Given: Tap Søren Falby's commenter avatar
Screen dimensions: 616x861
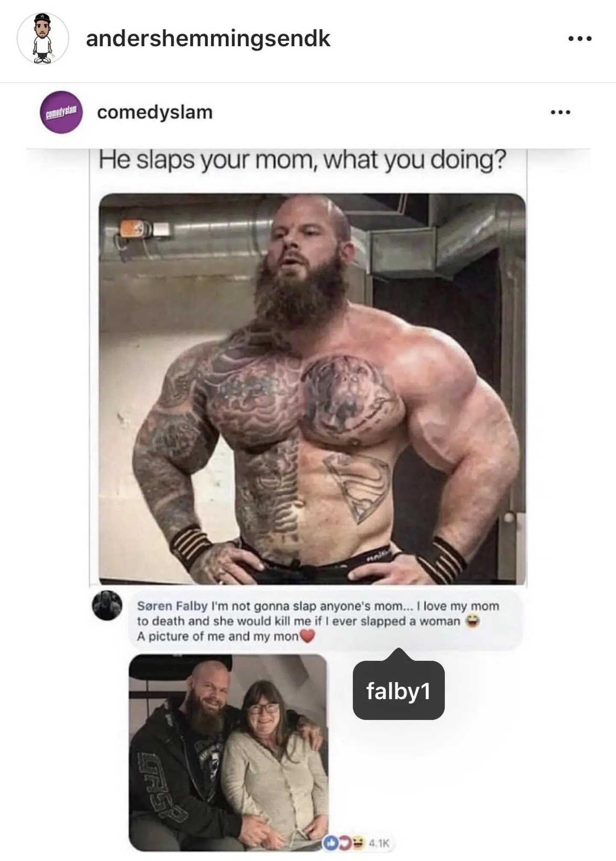Looking at the screenshot, I should point(107,606).
